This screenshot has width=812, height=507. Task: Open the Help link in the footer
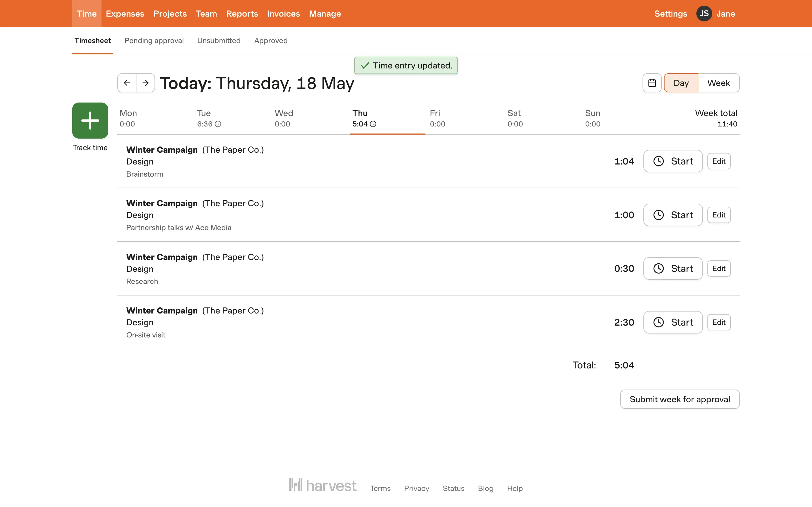[515, 488]
